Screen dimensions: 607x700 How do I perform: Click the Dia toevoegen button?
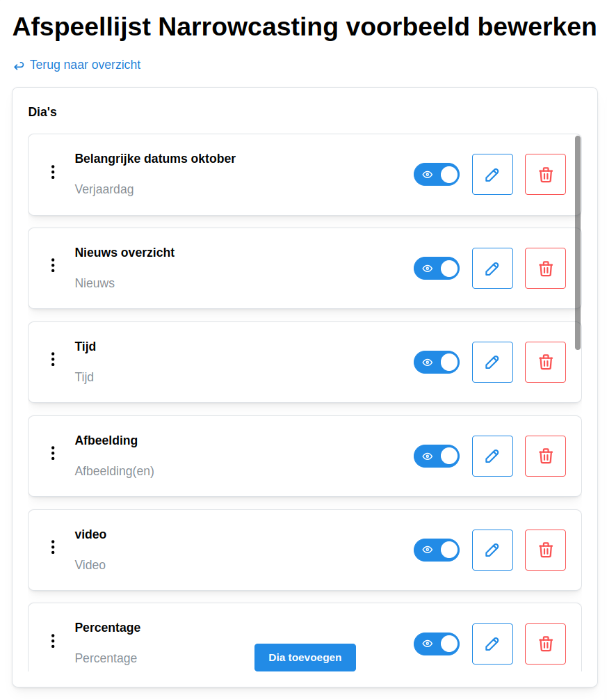305,658
